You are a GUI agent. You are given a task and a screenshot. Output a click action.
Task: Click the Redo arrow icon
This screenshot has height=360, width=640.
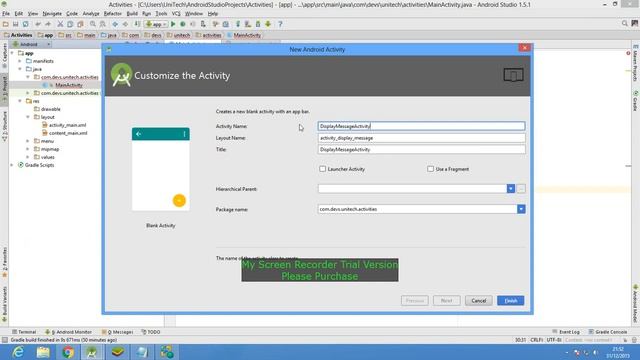pyautogui.click(x=48, y=24)
